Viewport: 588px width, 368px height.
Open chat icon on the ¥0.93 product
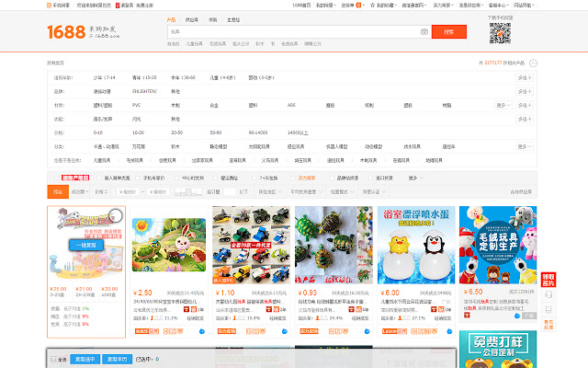tap(367, 331)
